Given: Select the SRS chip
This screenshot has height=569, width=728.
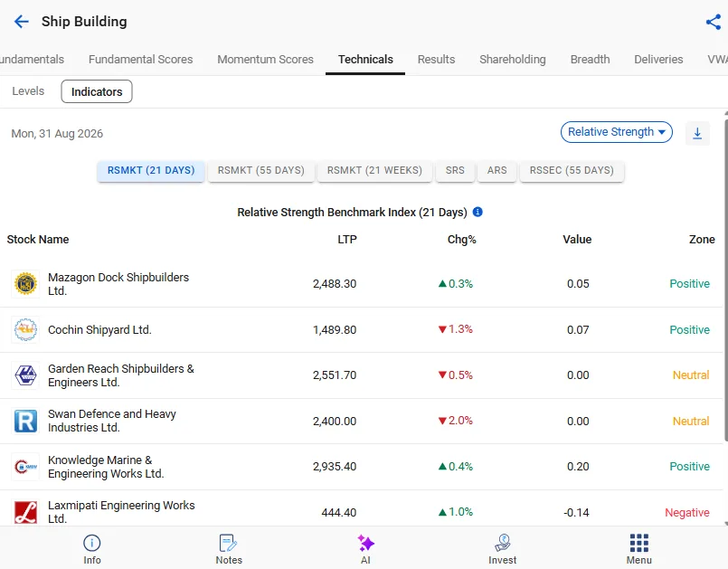Looking at the screenshot, I should click(455, 170).
